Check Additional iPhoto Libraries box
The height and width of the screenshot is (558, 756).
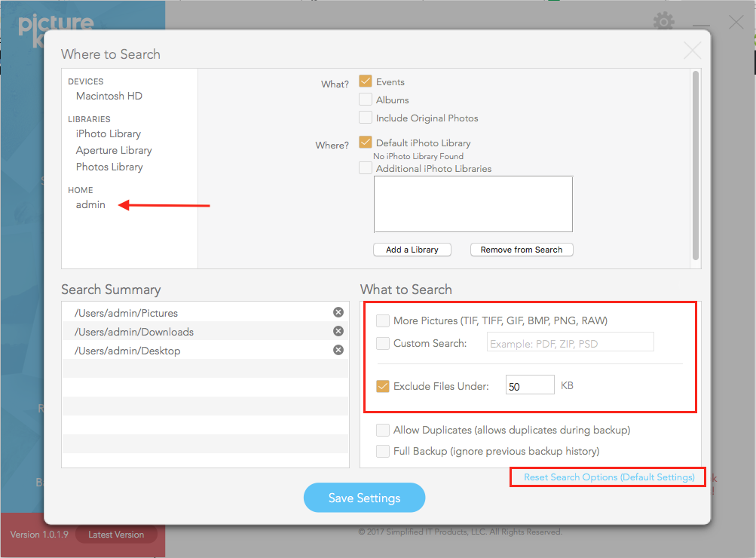366,168
